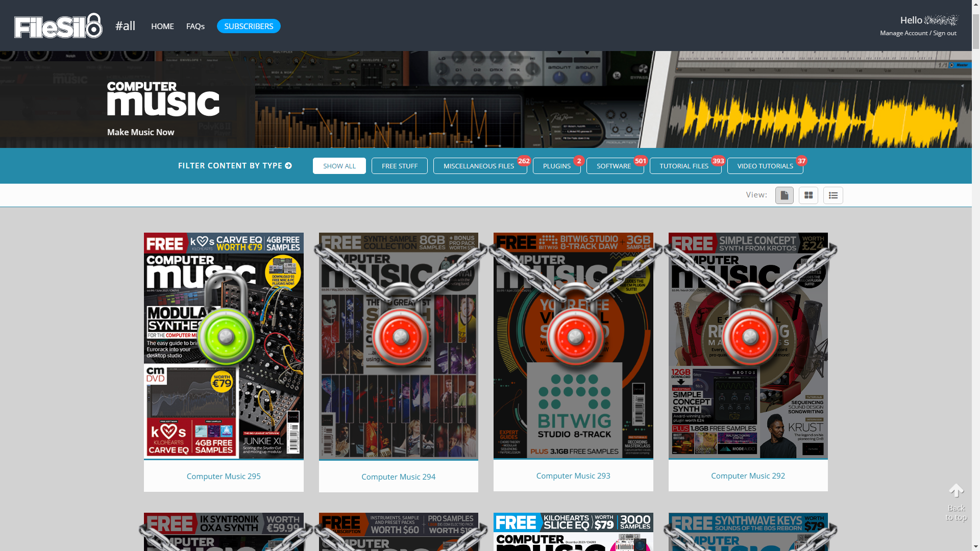Click green unlocked padlock on issue 295
Viewport: 980px width, 551px height.
226,336
